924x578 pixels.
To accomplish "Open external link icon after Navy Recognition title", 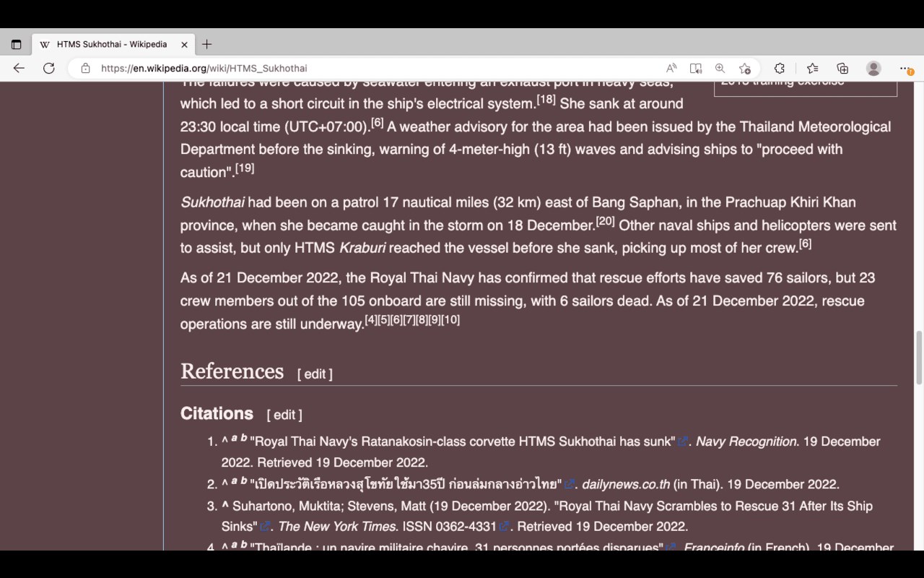I will (682, 441).
